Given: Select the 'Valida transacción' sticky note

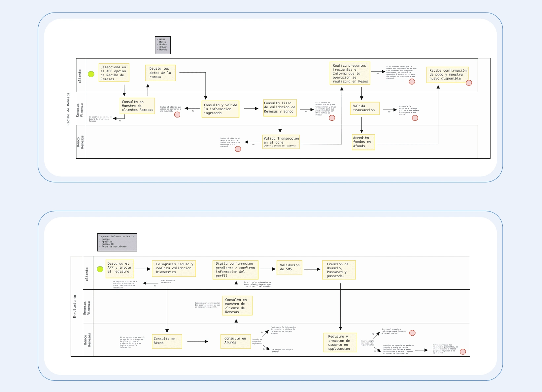Looking at the screenshot, I should coord(365,108).
